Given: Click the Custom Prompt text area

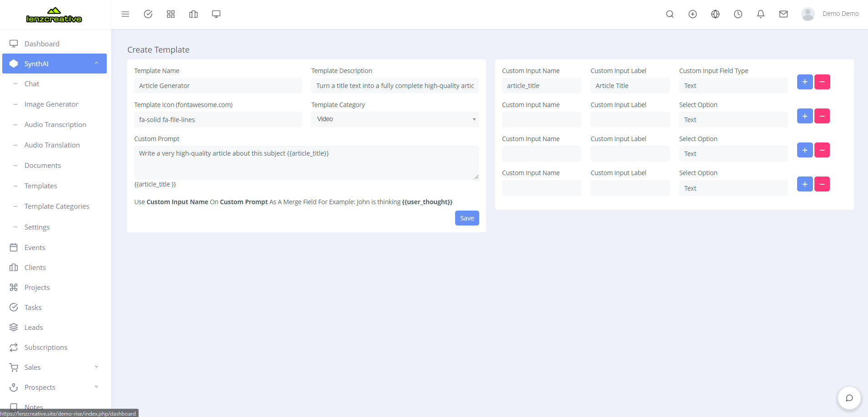Looking at the screenshot, I should [x=306, y=162].
